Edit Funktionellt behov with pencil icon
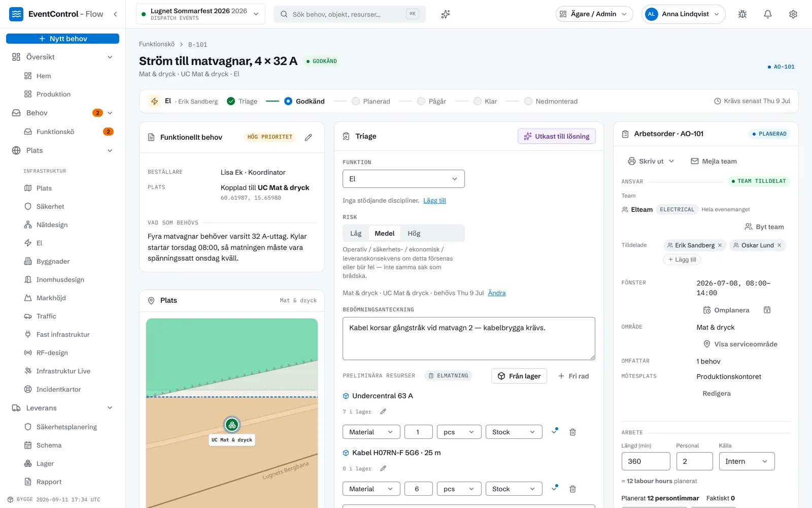812x508 pixels. pos(308,137)
